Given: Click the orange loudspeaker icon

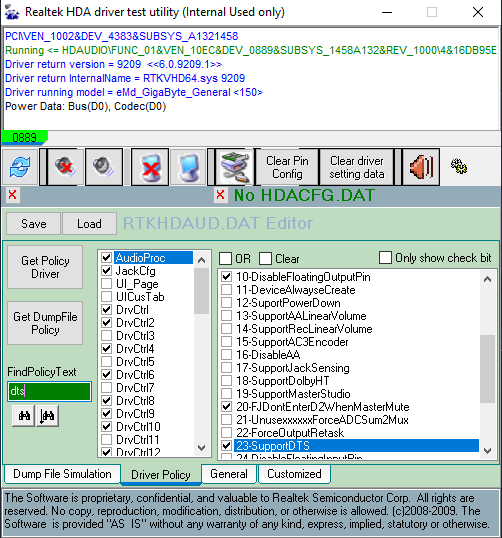Looking at the screenshot, I should [421, 167].
